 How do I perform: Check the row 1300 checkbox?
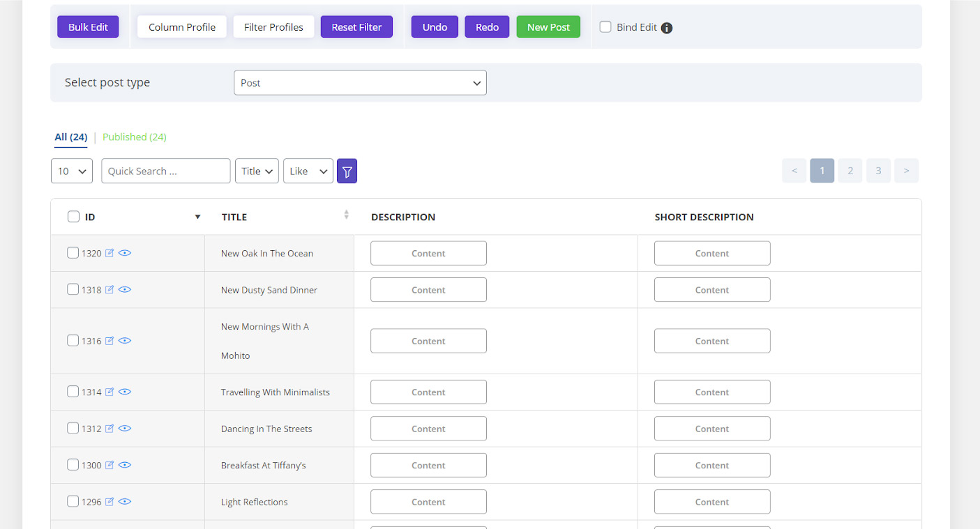pos(73,464)
